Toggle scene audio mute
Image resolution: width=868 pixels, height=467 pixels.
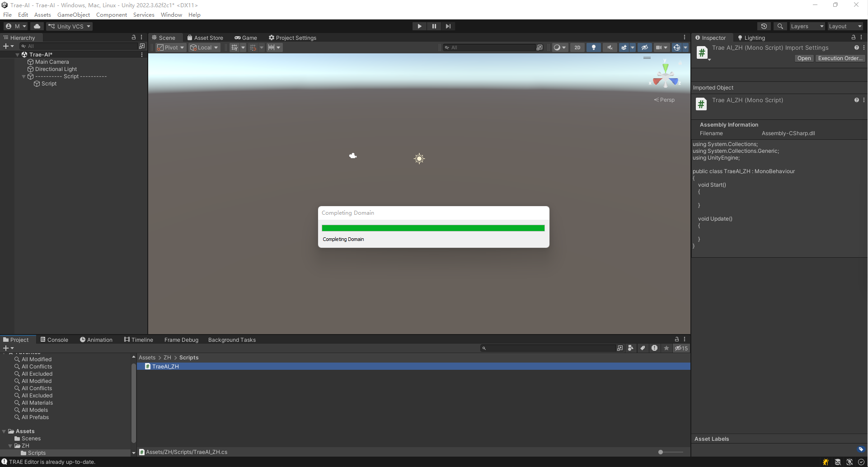click(610, 47)
